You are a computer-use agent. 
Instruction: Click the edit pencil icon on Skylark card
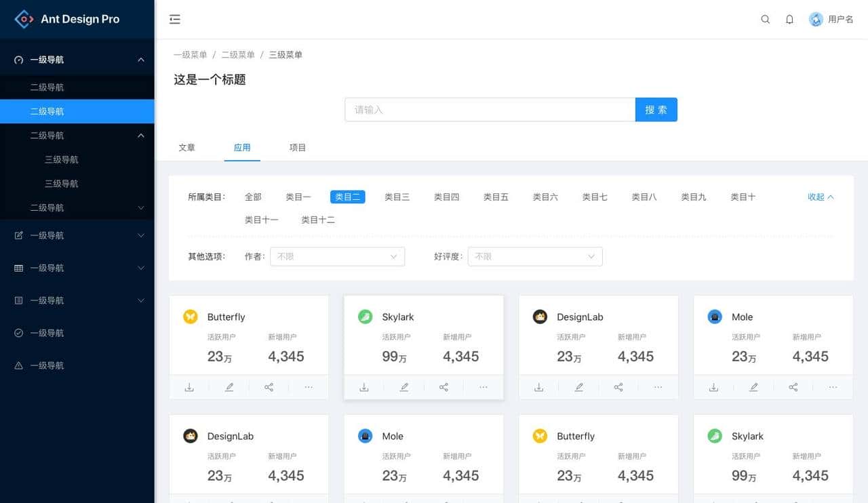tap(403, 387)
